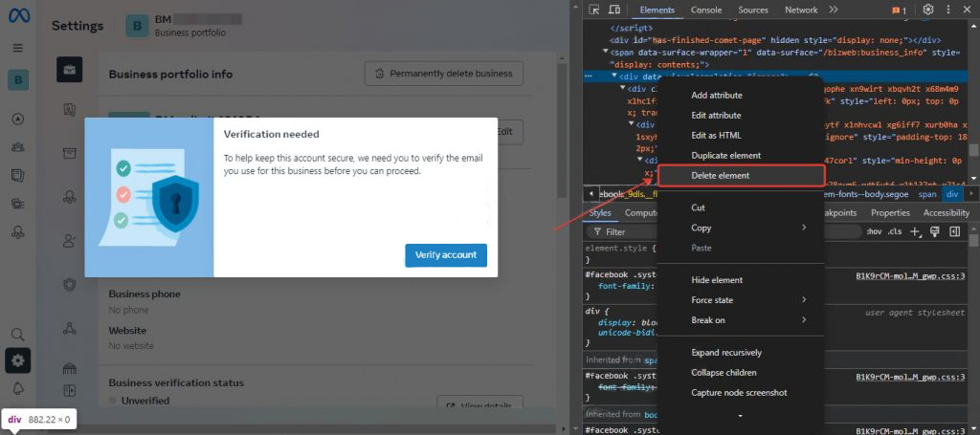980x435 pixels.
Task: Click Permanently delete business button
Action: point(444,74)
